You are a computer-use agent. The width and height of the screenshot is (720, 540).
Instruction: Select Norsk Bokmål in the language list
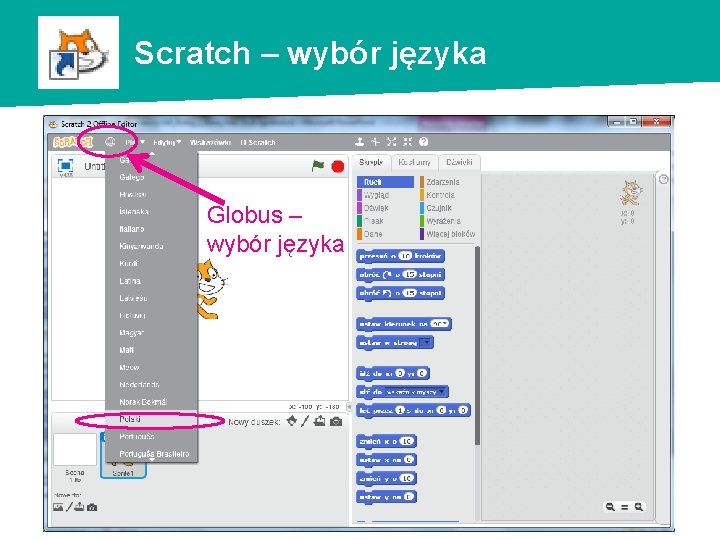(152, 402)
